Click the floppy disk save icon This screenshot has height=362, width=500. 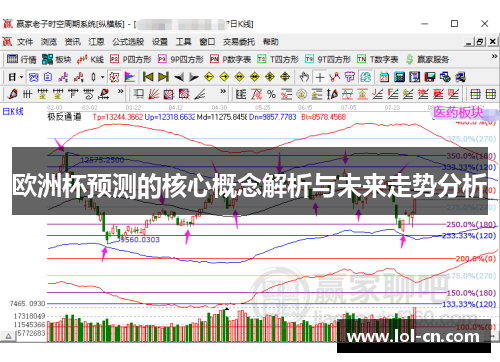430,77
